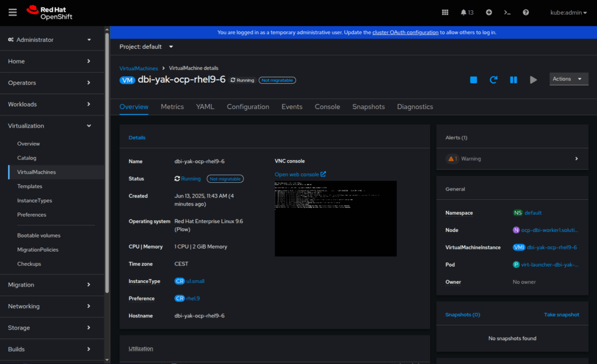
Task: Open the help question mark menu
Action: point(526,13)
